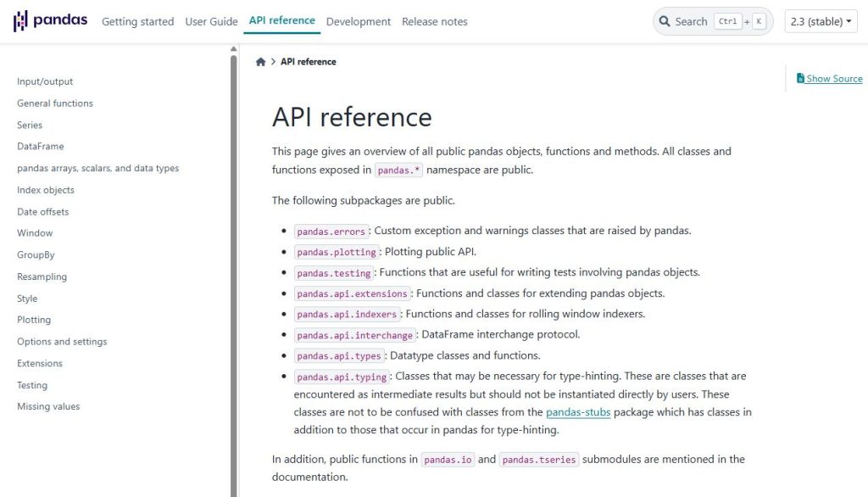Open General functions in sidebar
Viewport: 868px width, 497px height.
click(55, 103)
